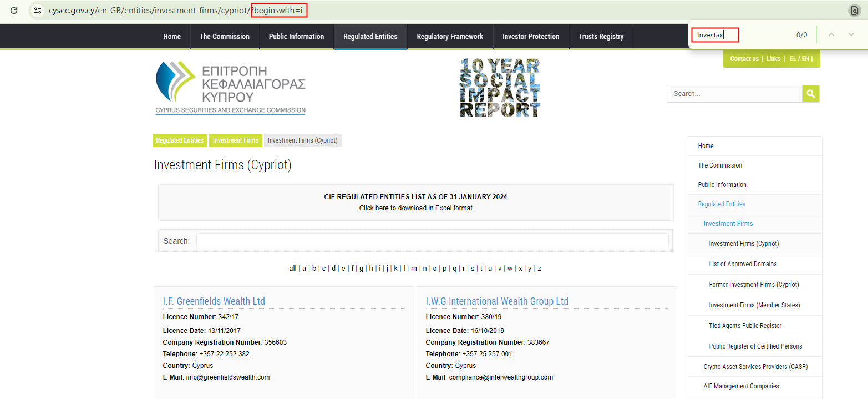Filter entities starting with letter i
This screenshot has width=868, height=399.
click(380, 269)
